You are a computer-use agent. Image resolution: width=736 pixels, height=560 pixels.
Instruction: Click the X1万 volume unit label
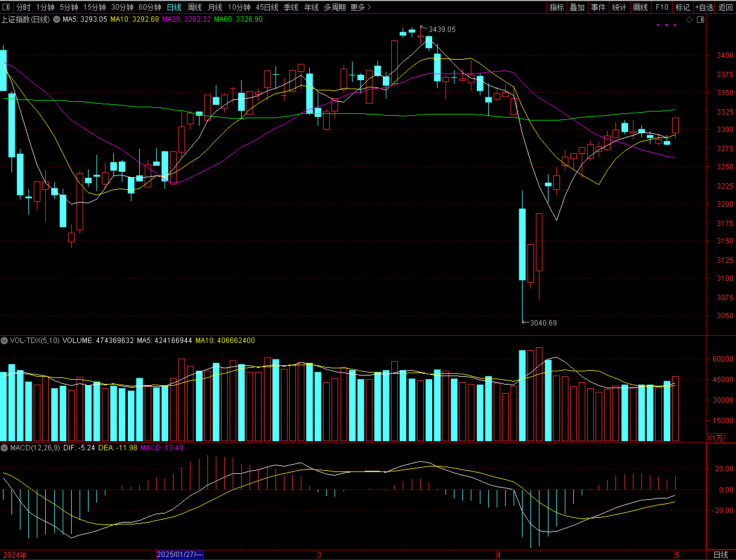pyautogui.click(x=715, y=438)
